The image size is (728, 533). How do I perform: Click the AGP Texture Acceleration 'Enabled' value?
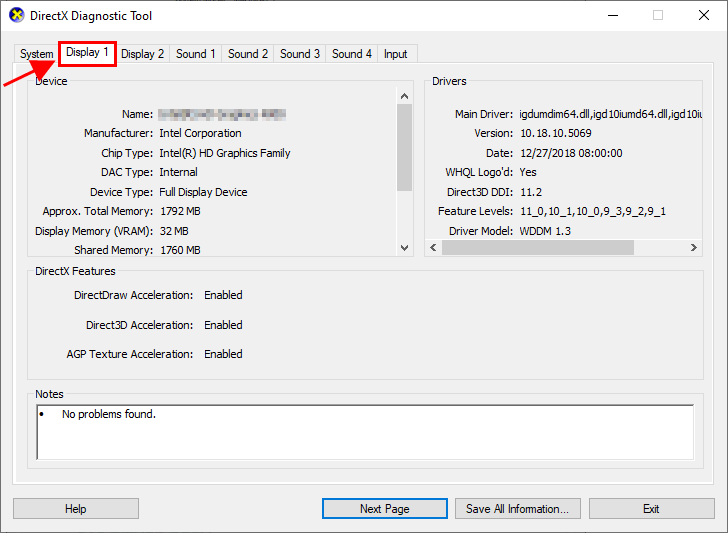223,354
